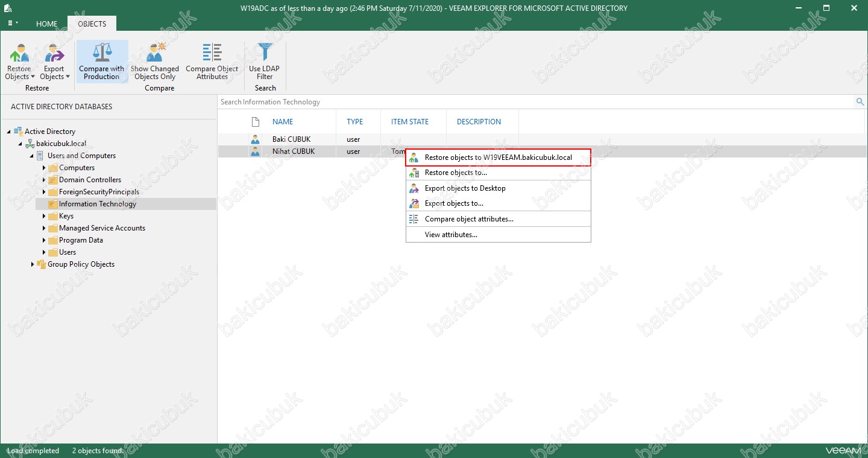The width and height of the screenshot is (868, 458).
Task: Click the Restore Objects ribbon button
Action: point(19,61)
